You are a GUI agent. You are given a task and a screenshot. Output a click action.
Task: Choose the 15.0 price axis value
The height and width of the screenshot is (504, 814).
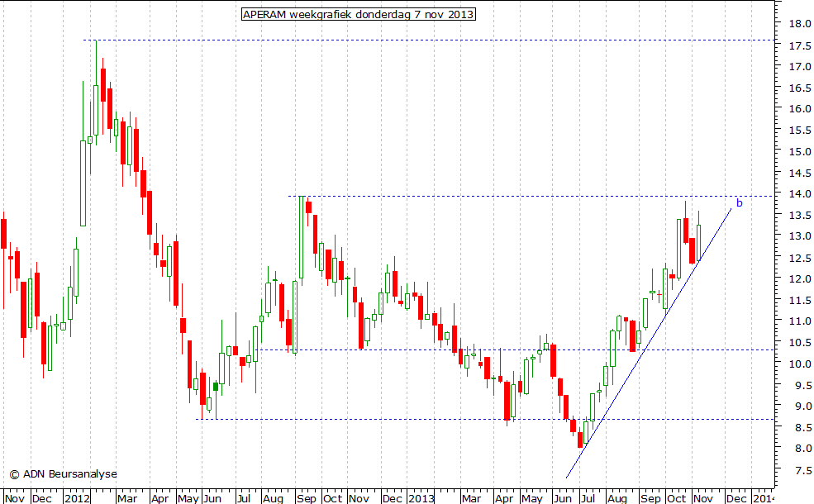800,151
